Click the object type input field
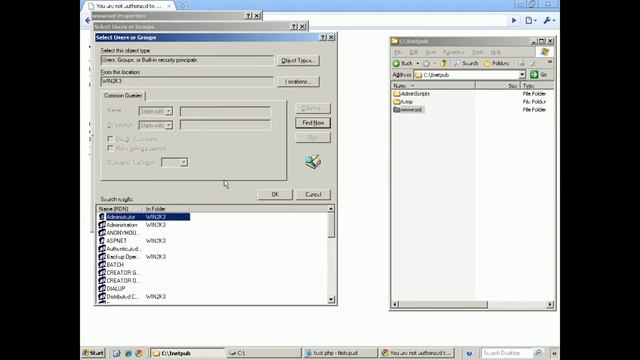Image resolution: width=640 pixels, height=360 pixels. (187, 60)
